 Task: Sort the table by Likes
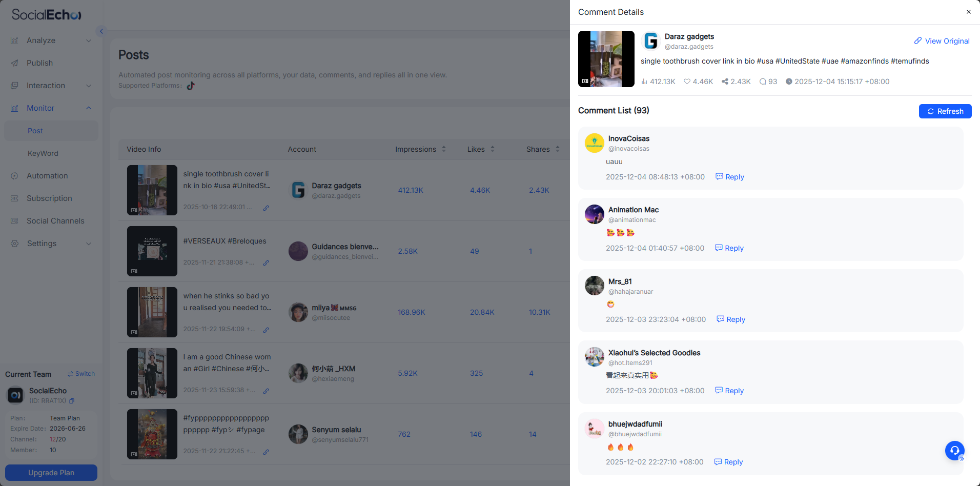pos(493,149)
